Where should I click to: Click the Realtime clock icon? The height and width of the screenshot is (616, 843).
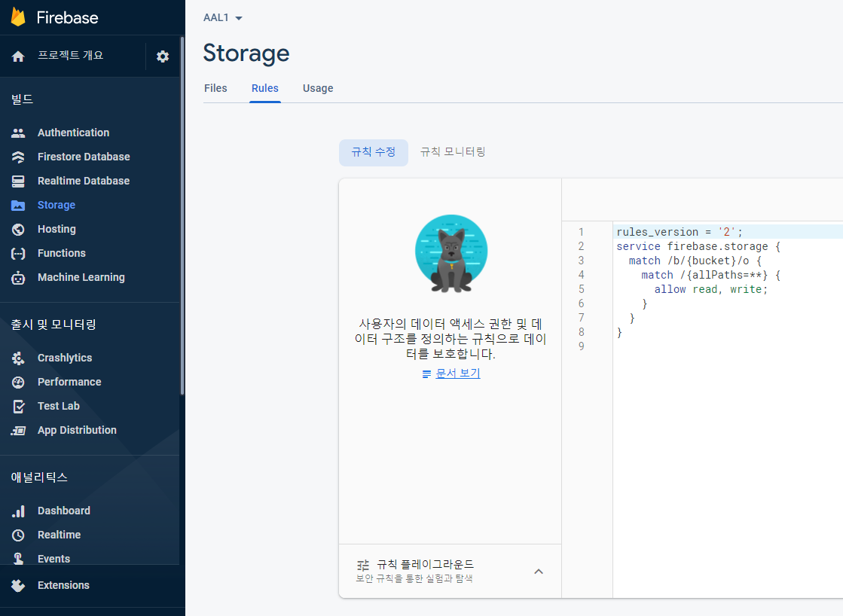click(x=18, y=535)
